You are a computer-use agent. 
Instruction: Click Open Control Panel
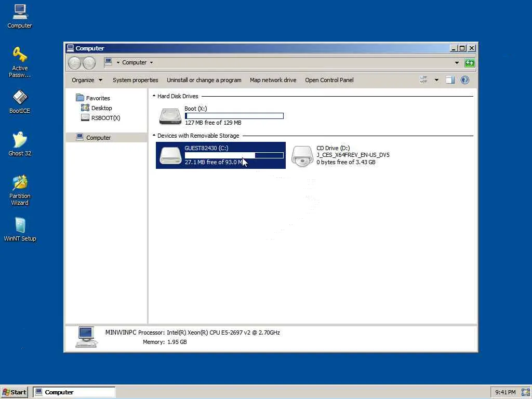[x=329, y=80]
